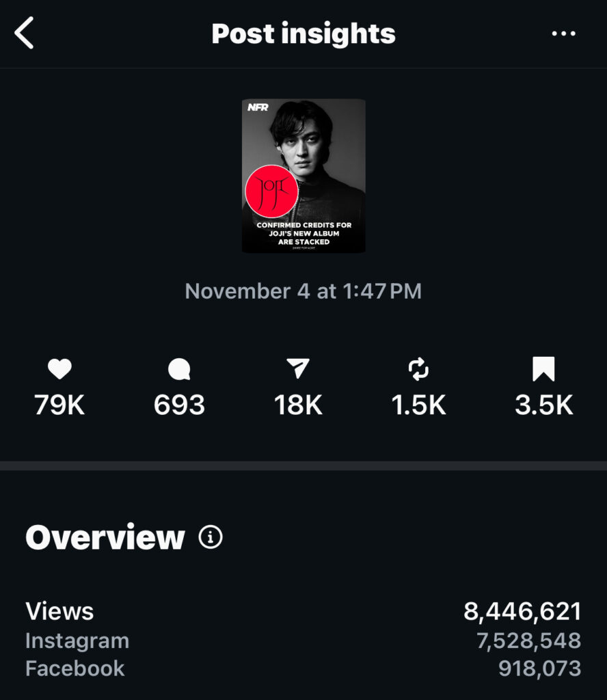Screen dimensions: 607x700
Task: Tap the 3.5K saves count
Action: click(543, 405)
